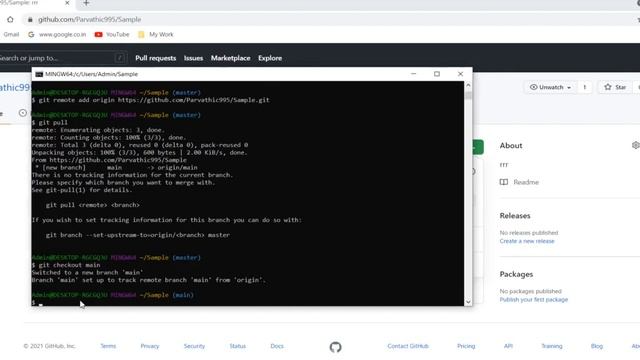Click 'git pull' command line in terminal

tap(50, 122)
